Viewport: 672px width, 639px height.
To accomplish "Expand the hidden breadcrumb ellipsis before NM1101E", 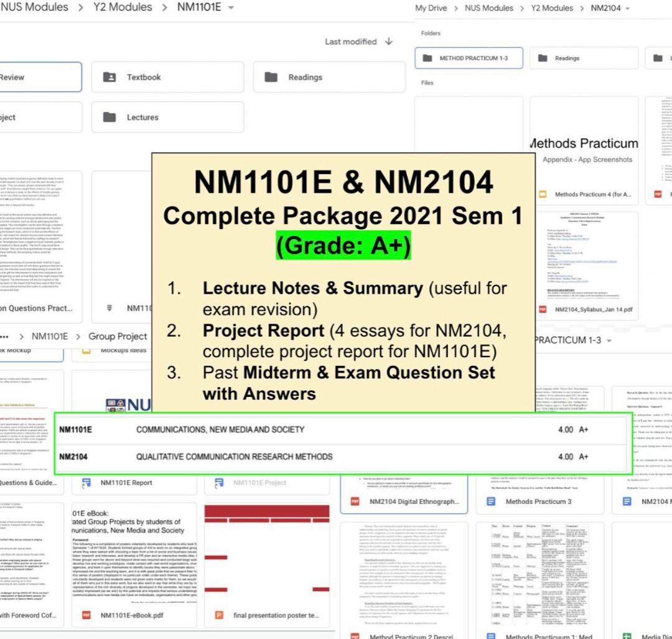I will pos(4,337).
